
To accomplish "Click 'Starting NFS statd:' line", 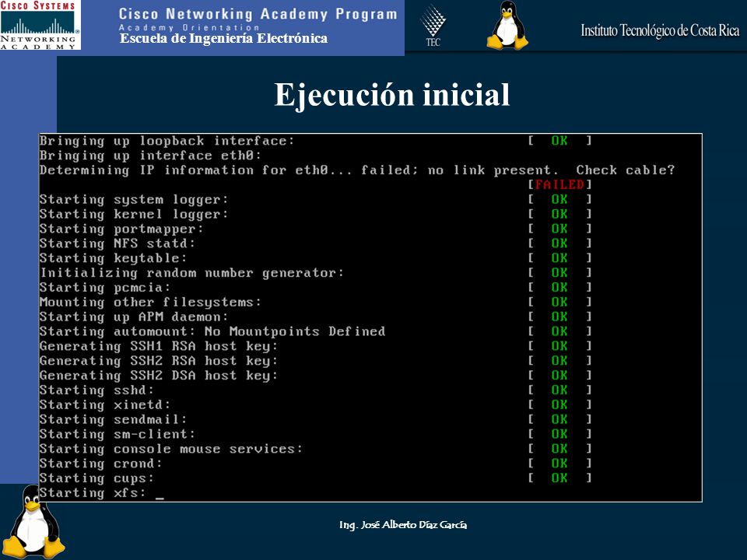I will click(117, 243).
